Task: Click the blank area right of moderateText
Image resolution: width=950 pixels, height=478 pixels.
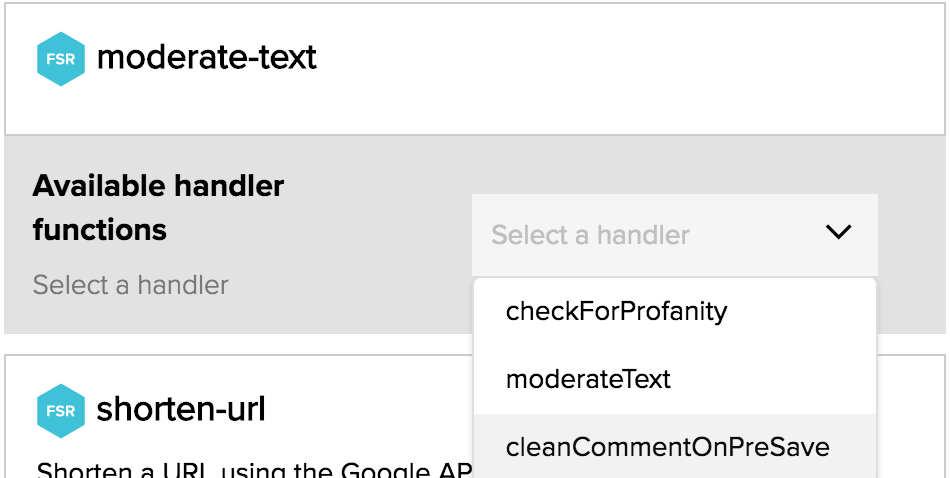Action: [780, 380]
